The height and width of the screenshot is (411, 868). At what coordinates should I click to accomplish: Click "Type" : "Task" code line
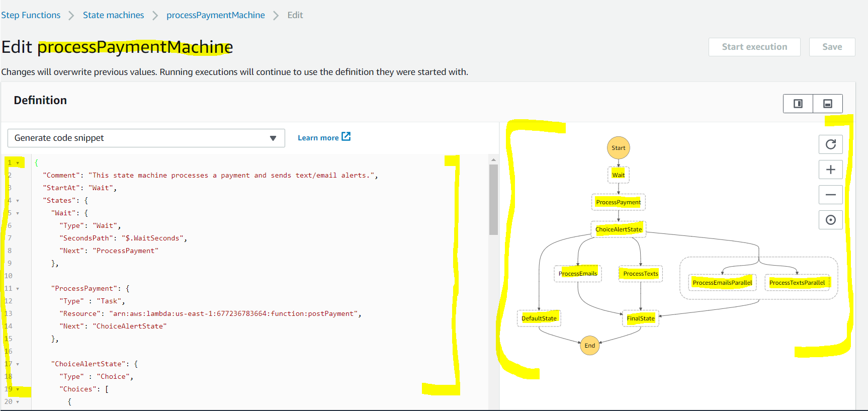pyautogui.click(x=92, y=301)
